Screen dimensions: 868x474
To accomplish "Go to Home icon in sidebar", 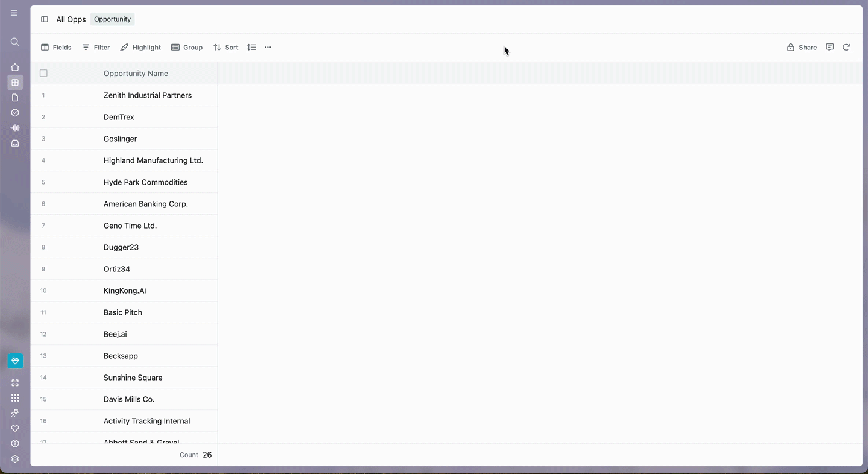I will coord(15,68).
